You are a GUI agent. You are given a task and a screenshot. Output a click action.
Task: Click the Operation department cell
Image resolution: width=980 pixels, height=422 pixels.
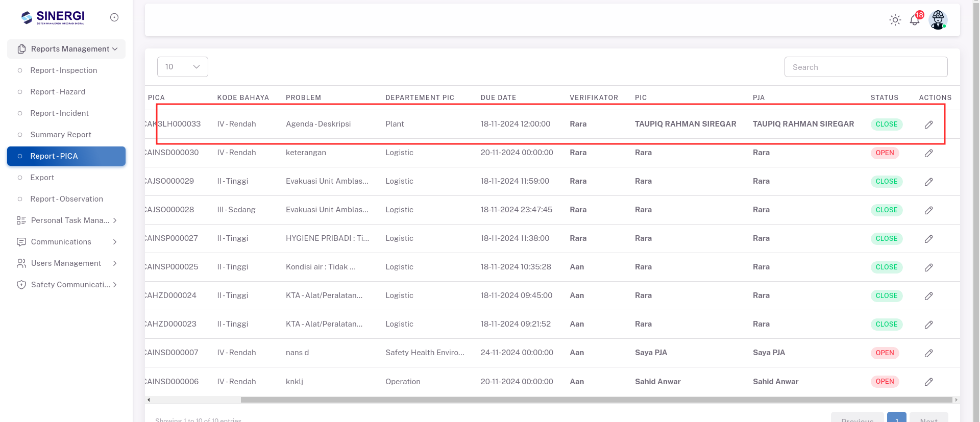point(403,382)
